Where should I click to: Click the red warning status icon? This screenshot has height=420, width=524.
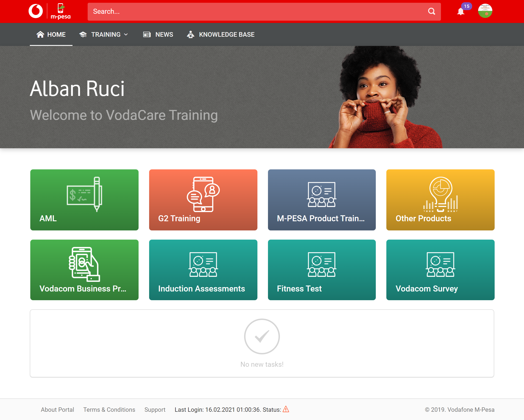[x=286, y=409]
